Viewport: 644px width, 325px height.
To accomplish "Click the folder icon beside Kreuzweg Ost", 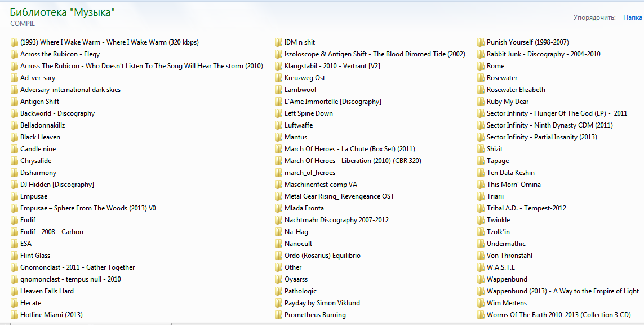I will coord(278,78).
